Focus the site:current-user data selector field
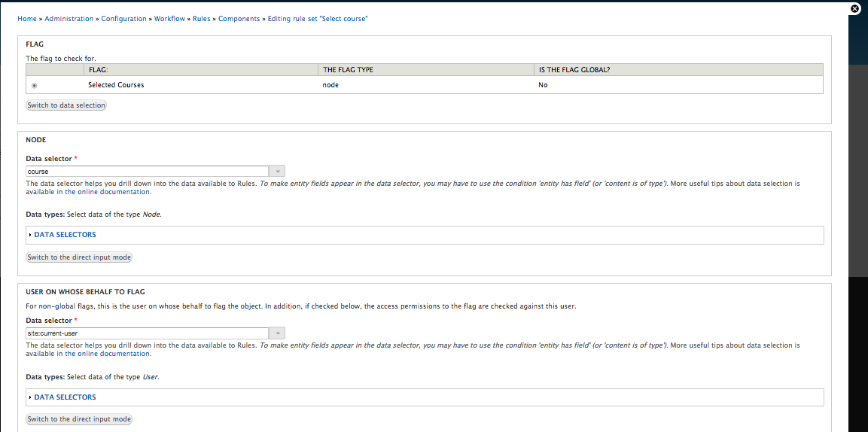The height and width of the screenshot is (432, 868). [147, 333]
